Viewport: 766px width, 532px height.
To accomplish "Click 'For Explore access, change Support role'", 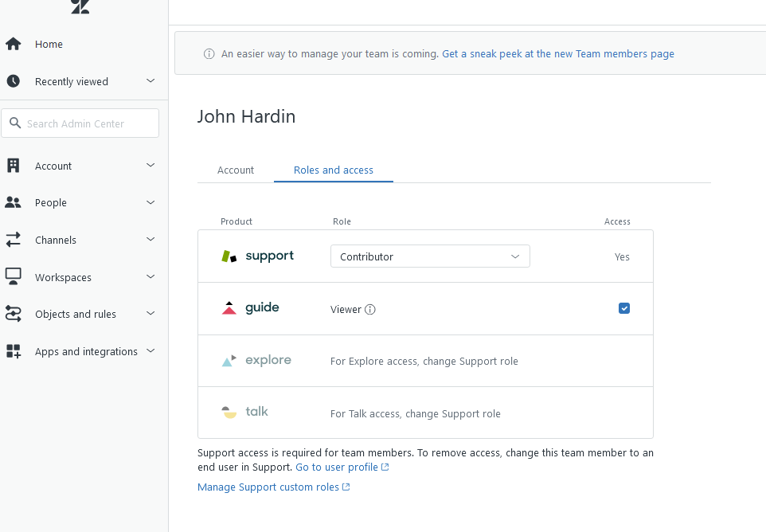I will coord(424,362).
